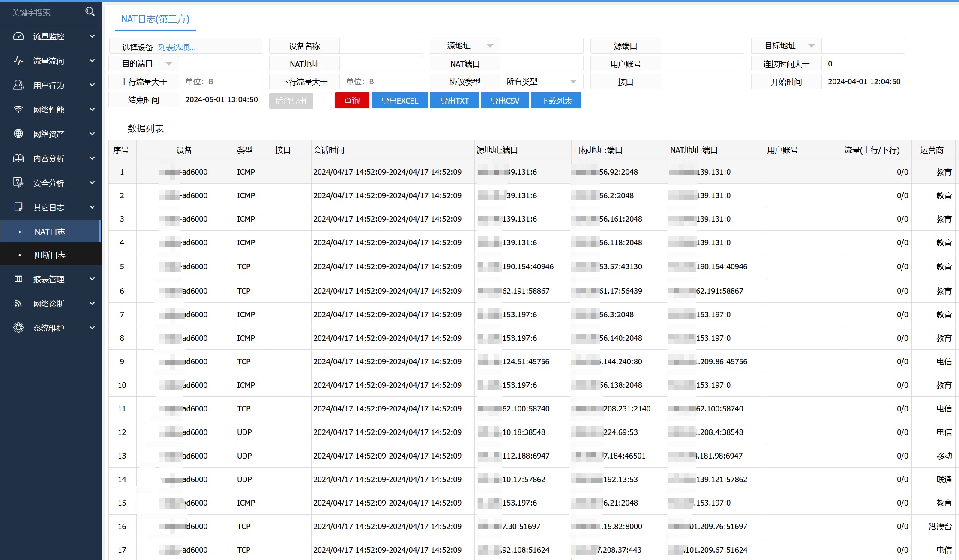Open the 目的端口 type dropdown
This screenshot has height=560, width=959.
pos(169,64)
